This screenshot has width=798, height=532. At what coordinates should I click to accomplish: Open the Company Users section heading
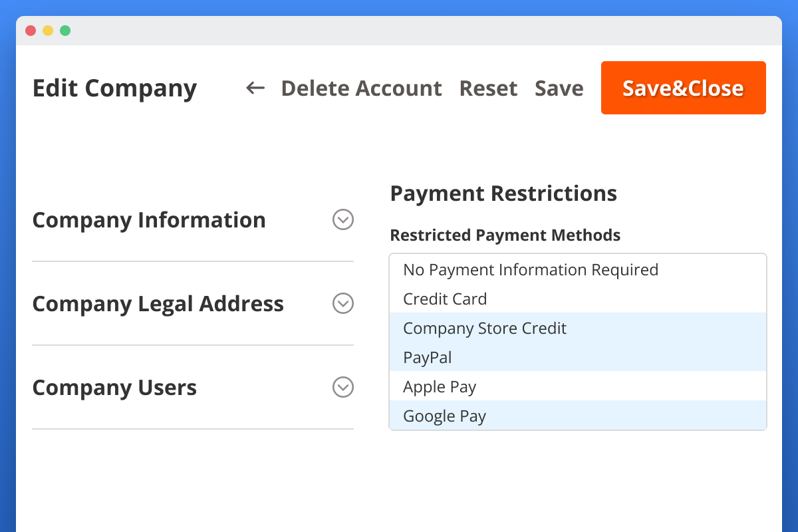[x=114, y=387]
